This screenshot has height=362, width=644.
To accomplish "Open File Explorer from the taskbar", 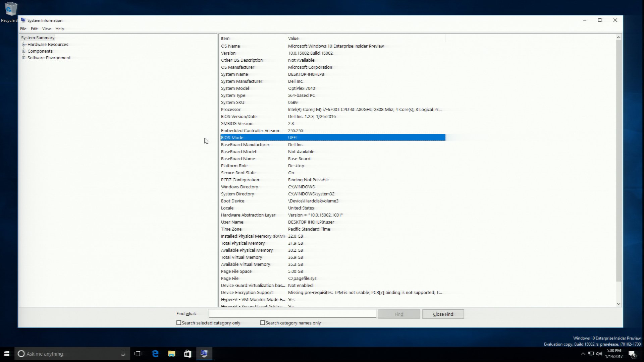I will (x=171, y=354).
